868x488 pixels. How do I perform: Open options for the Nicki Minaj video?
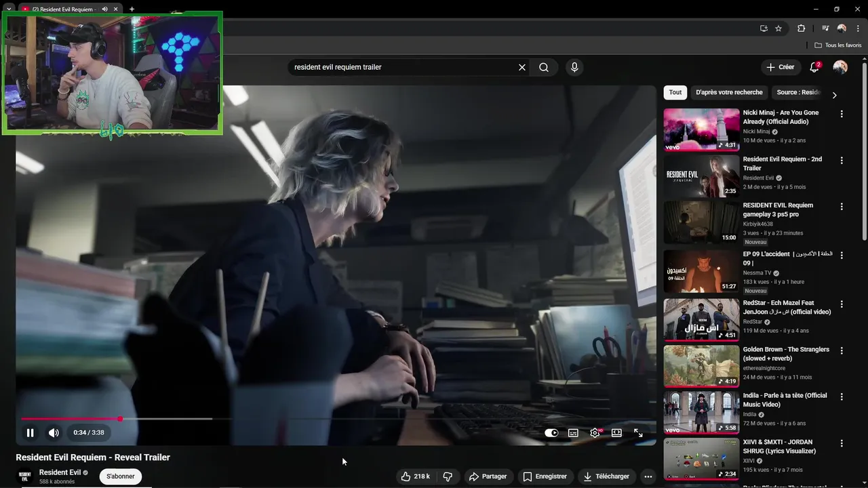(x=842, y=114)
